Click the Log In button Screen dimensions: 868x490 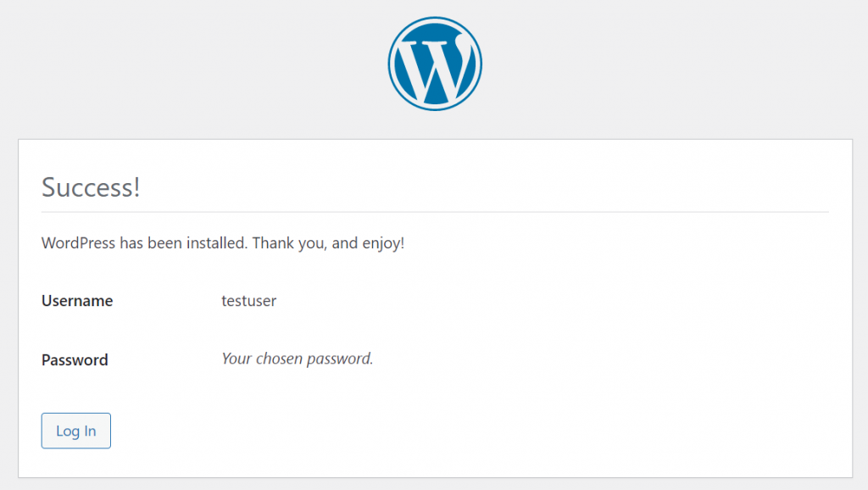tap(75, 431)
